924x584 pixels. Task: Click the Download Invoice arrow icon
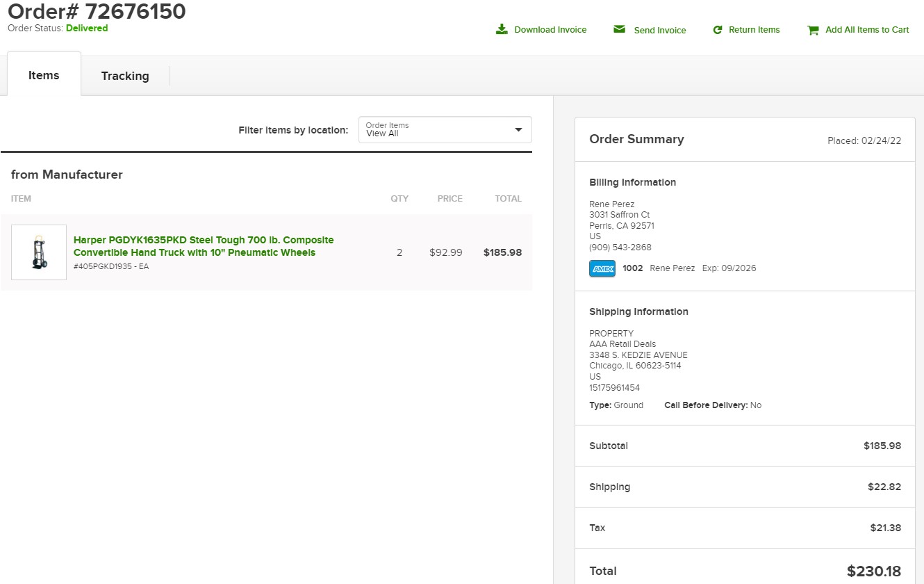(x=502, y=29)
